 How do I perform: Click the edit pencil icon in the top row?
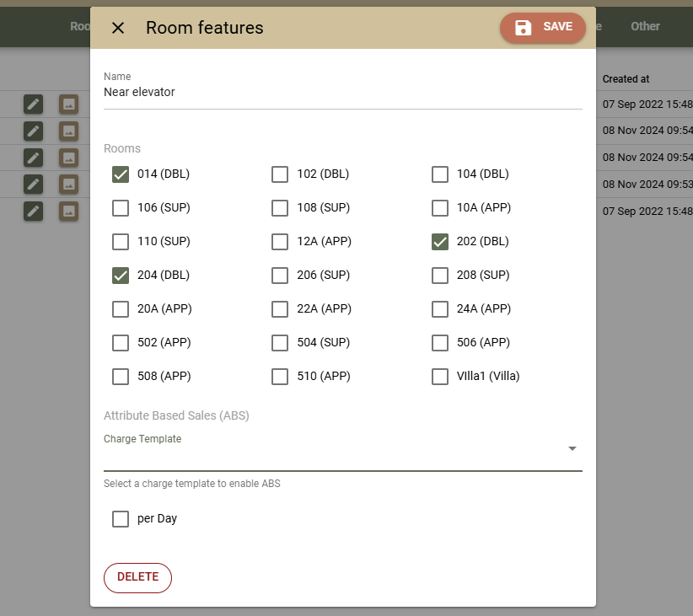pyautogui.click(x=33, y=104)
